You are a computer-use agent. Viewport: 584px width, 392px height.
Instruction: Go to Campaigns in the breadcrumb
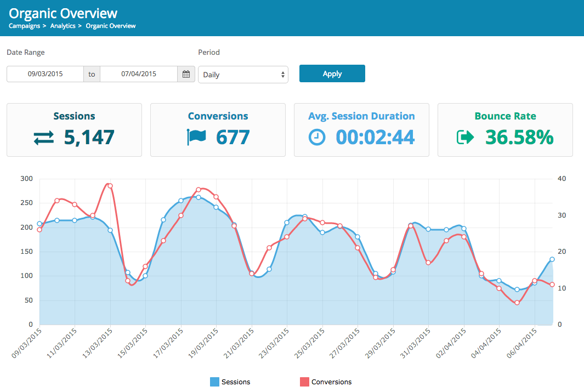pos(24,26)
